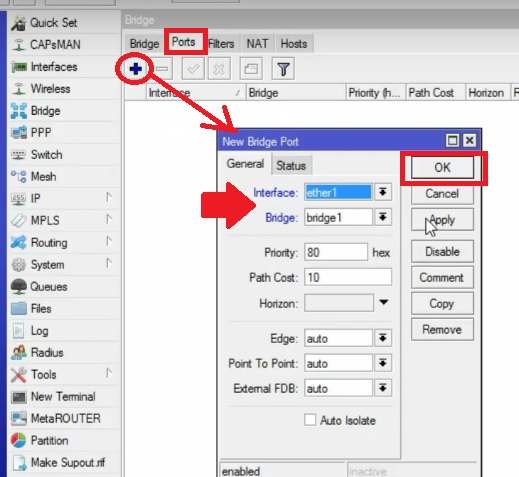This screenshot has width=519, height=477.
Task: Open the Edge dropdown arrow
Action: click(383, 338)
